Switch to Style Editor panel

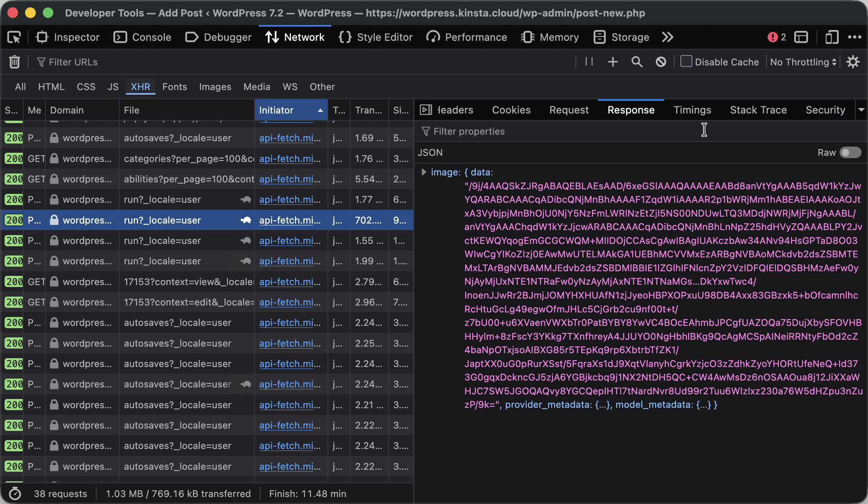[x=376, y=37]
